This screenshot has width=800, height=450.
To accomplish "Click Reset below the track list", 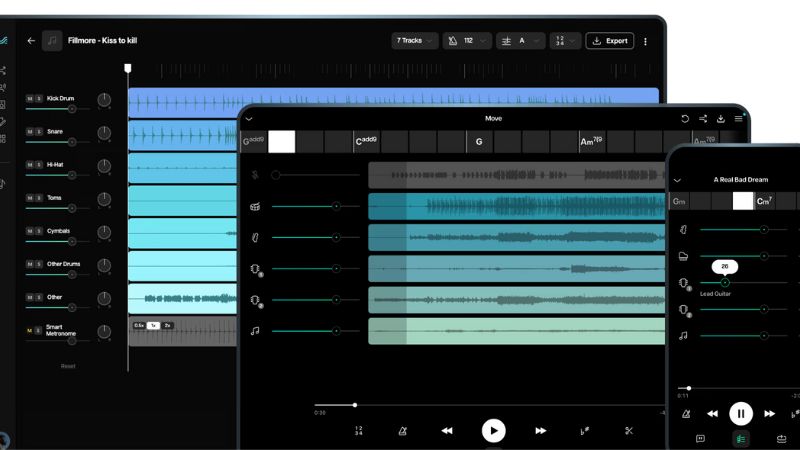I will tap(68, 366).
